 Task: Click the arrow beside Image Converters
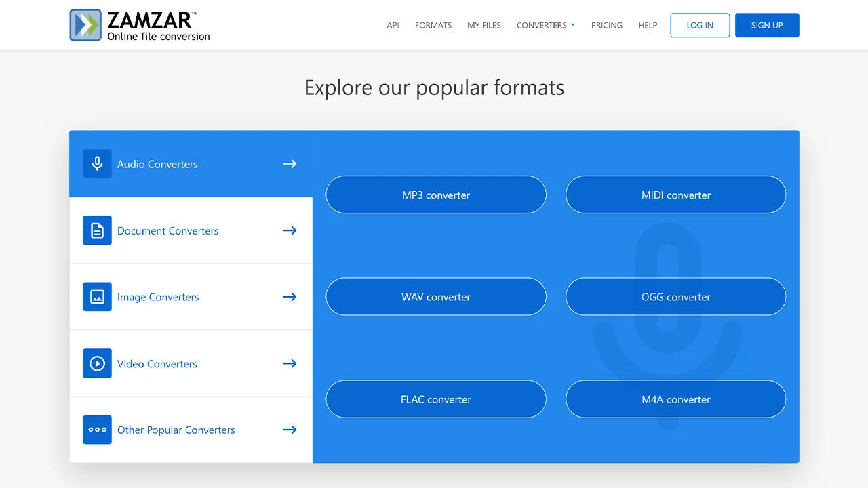[x=290, y=297]
